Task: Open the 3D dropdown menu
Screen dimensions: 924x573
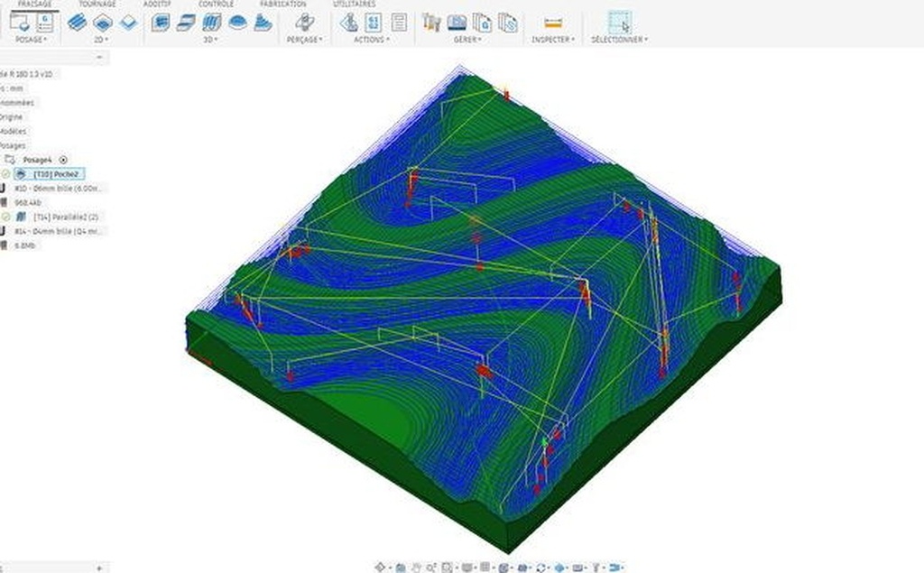Action: (210, 40)
